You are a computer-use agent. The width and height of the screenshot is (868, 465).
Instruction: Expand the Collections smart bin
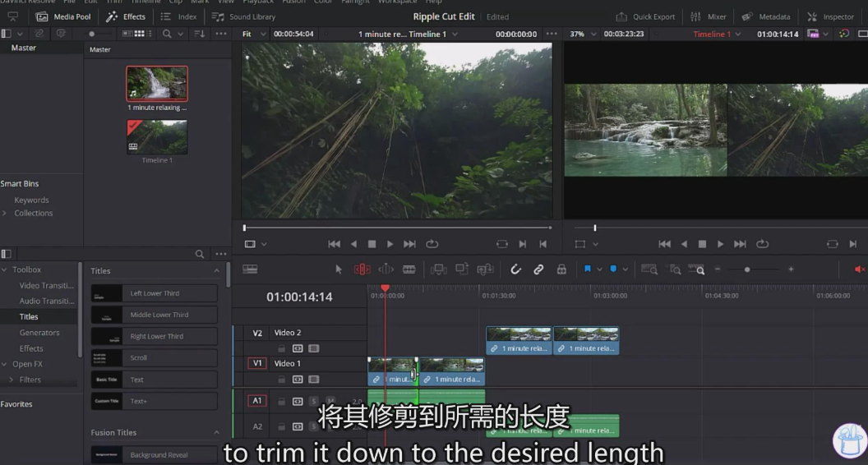[4, 213]
